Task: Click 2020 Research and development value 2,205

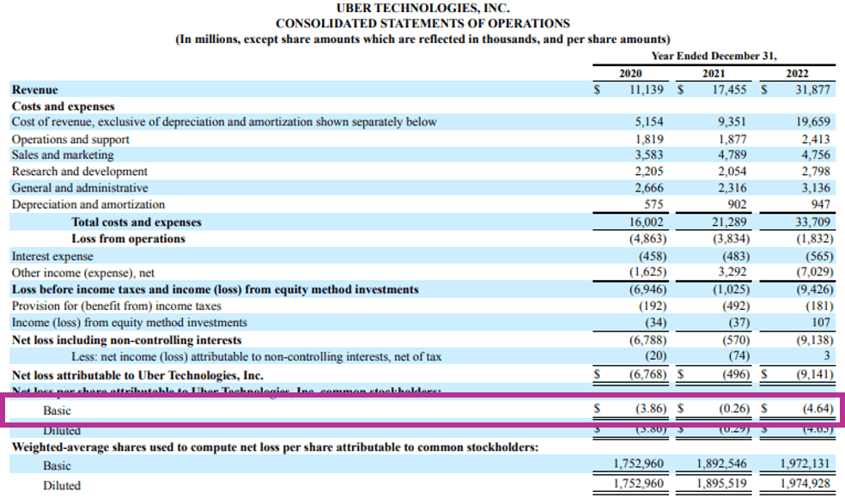Action: (x=649, y=172)
